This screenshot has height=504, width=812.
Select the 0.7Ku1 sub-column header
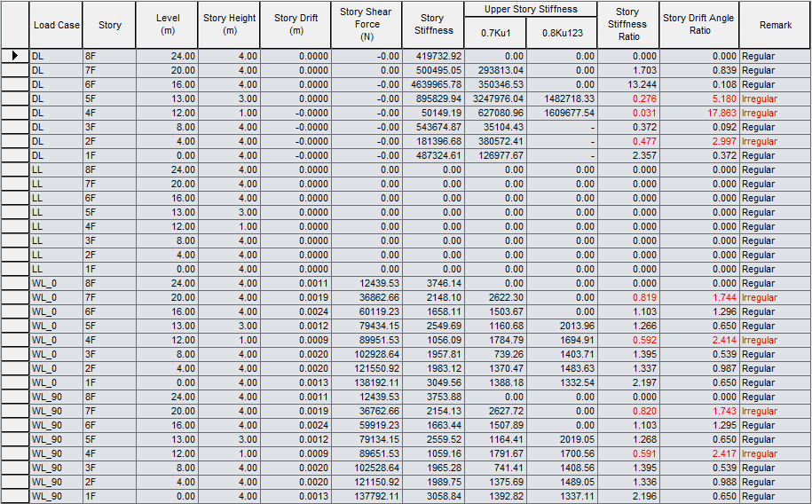[495, 33]
